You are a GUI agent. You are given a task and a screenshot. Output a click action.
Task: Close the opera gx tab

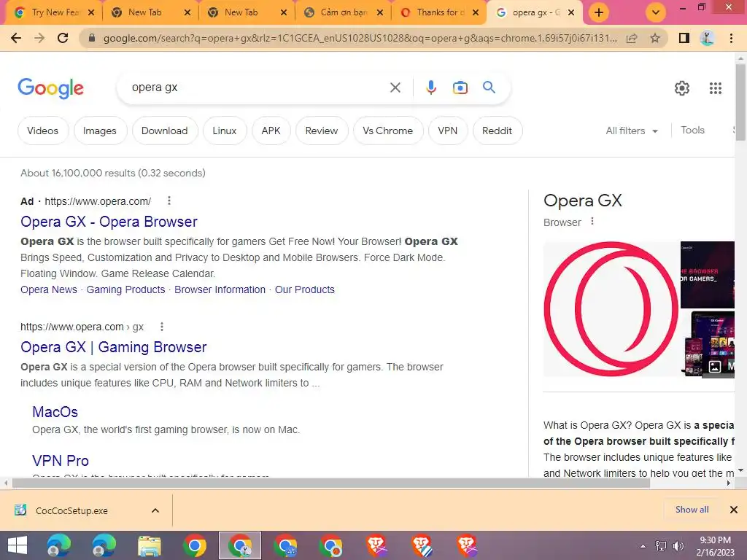pyautogui.click(x=571, y=12)
